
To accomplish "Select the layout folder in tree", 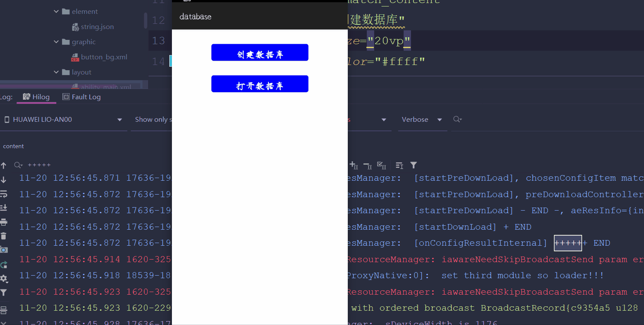I will tap(81, 72).
